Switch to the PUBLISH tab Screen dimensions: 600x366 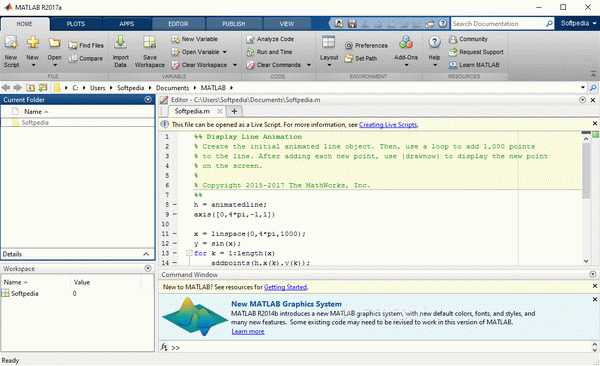(x=234, y=24)
